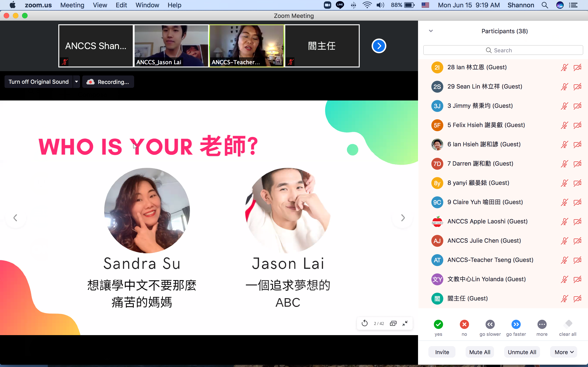
Task: Click the 'go faster' feedback icon
Action: pos(516,324)
